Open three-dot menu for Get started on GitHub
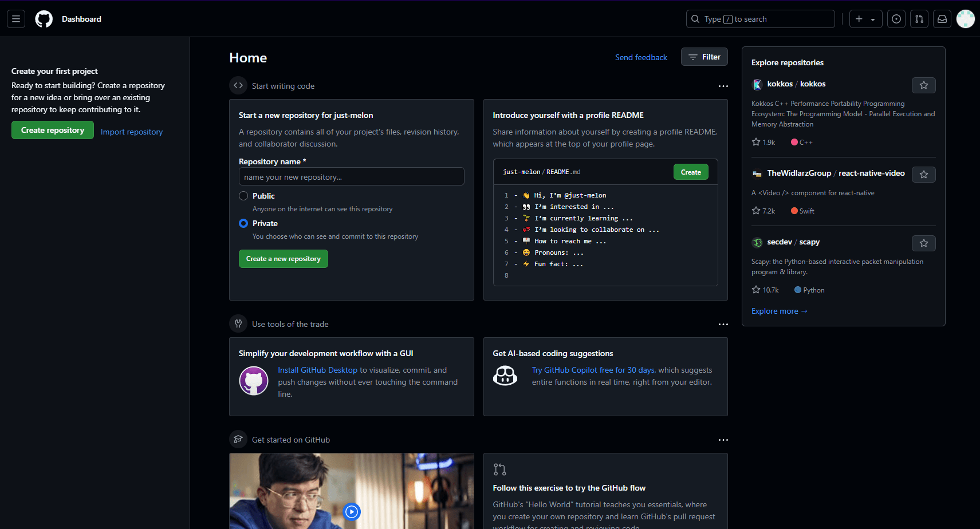Image resolution: width=980 pixels, height=529 pixels. 723,440
